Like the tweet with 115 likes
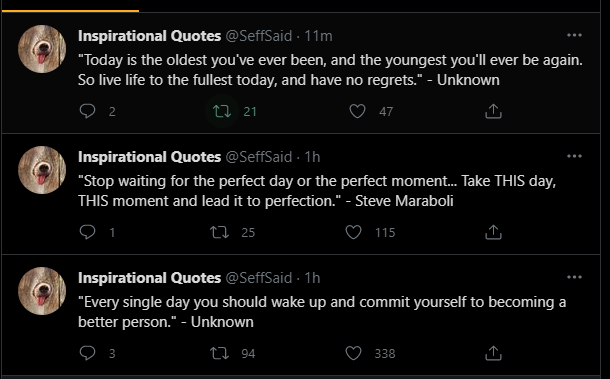Image resolution: width=610 pixels, height=379 pixels. tap(354, 232)
